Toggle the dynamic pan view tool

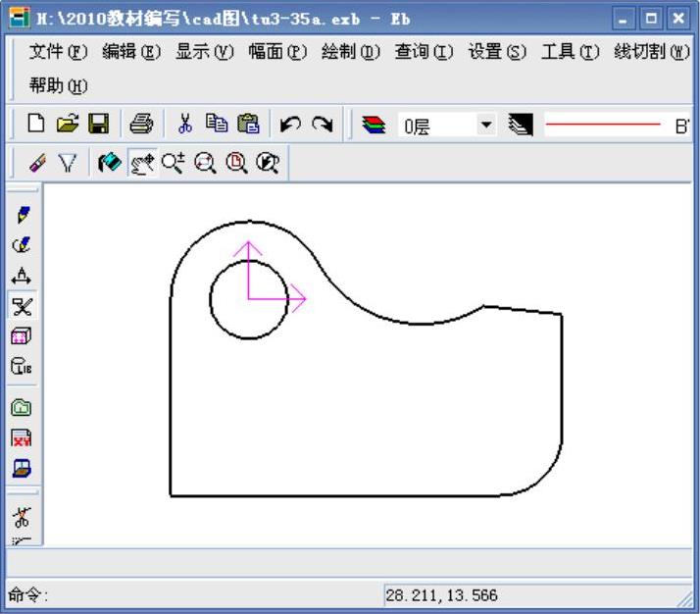(x=143, y=164)
